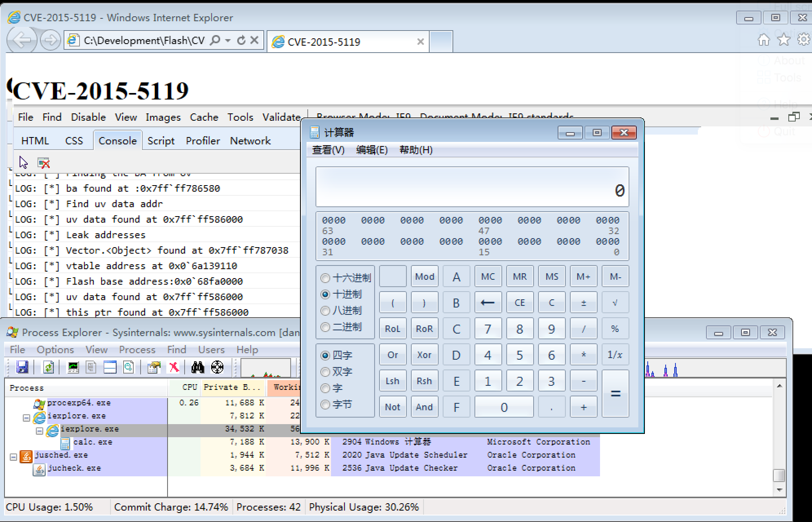Click the 'Processes: 42' status bar entry
This screenshot has width=812, height=522.
pos(269,507)
